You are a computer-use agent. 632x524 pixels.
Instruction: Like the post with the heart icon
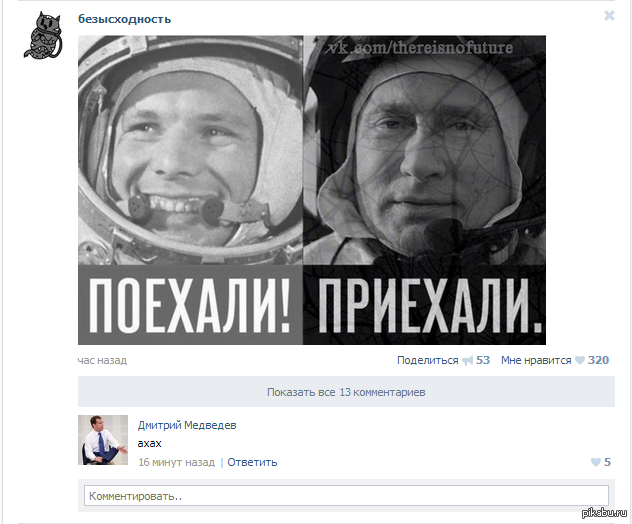580,360
